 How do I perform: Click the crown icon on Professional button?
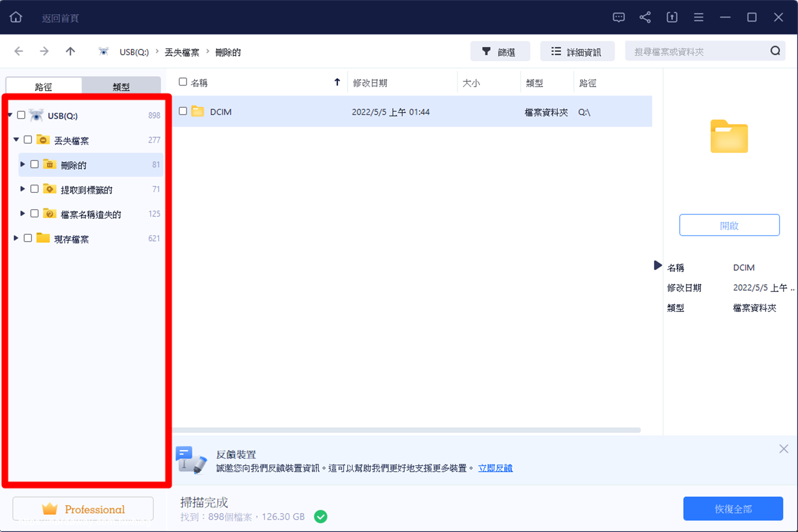[50, 509]
